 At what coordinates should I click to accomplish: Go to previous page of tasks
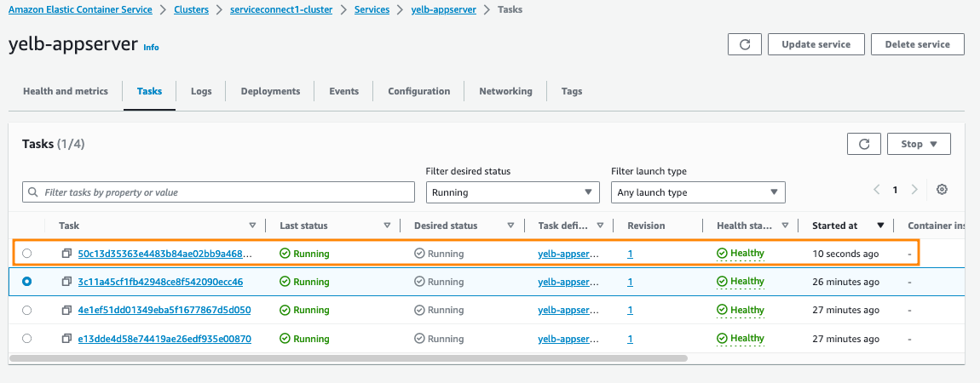pyautogui.click(x=877, y=190)
